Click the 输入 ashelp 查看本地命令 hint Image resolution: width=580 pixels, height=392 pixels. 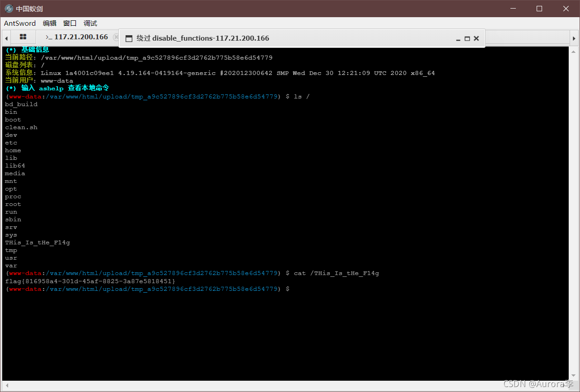57,89
